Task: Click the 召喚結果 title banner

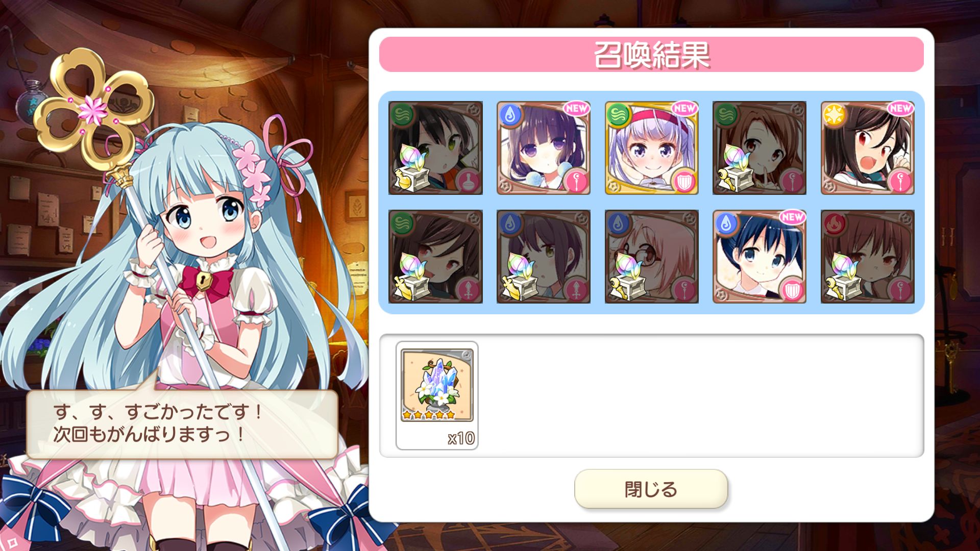Action: click(x=651, y=55)
